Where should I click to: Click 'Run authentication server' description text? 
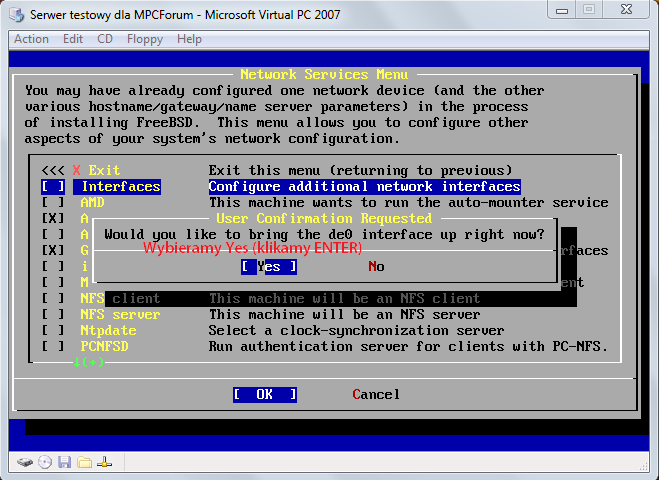click(408, 346)
